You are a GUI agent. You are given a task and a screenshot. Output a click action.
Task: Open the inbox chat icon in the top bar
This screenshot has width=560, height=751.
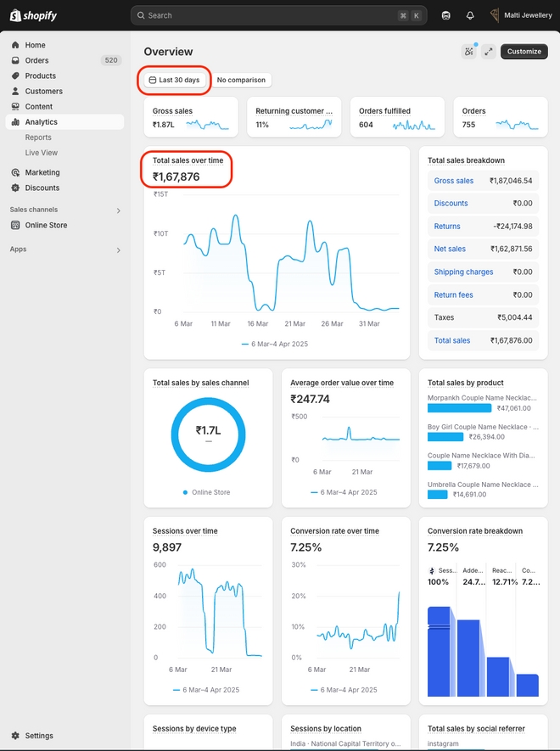[446, 15]
